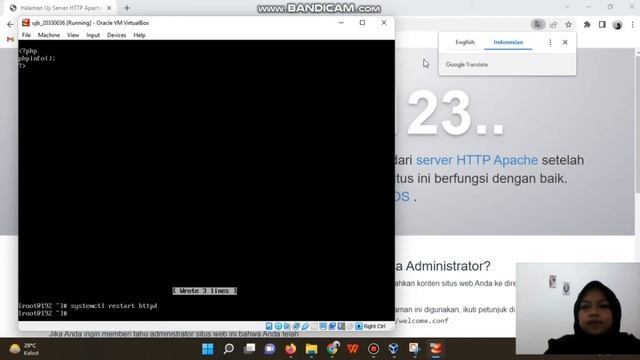This screenshot has width=640, height=360.
Task: Select the Halaman Uji Server HTTP Apache tab
Action: (60, 8)
